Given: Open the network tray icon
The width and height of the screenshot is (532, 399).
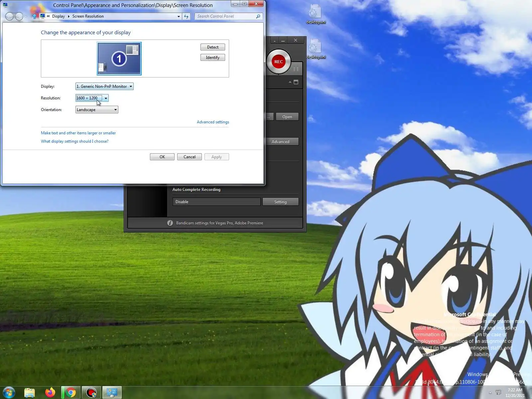Looking at the screenshot, I should pyautogui.click(x=498, y=392).
